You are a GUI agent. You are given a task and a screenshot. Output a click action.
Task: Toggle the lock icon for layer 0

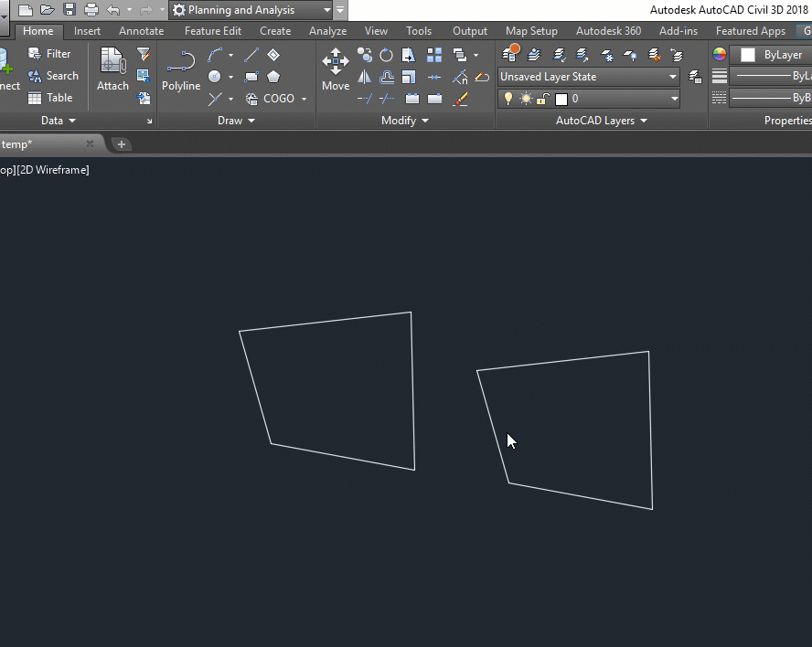coord(543,99)
